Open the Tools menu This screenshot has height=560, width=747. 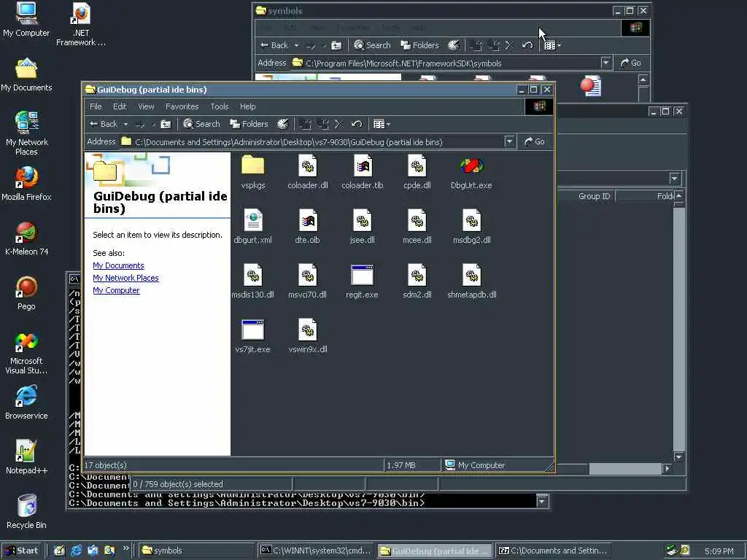(x=219, y=106)
